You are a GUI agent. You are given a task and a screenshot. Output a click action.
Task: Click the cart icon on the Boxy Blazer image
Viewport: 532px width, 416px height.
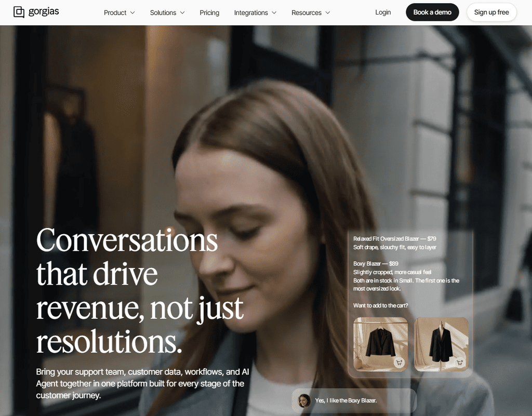coord(460,363)
